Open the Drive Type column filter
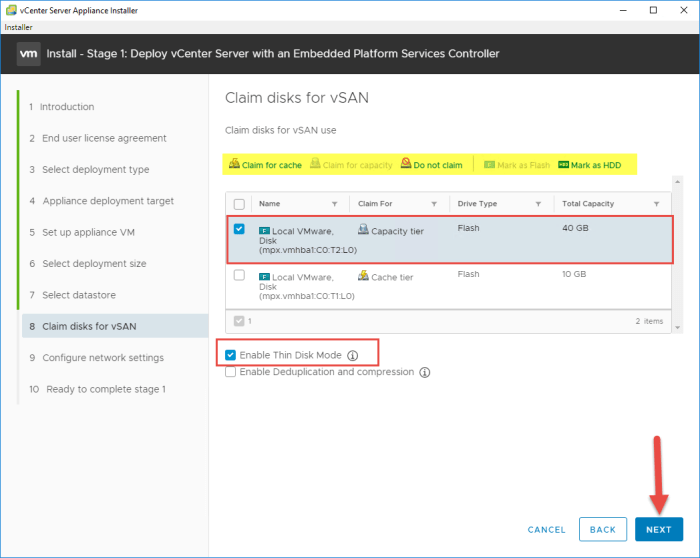The width and height of the screenshot is (700, 558). (x=538, y=204)
